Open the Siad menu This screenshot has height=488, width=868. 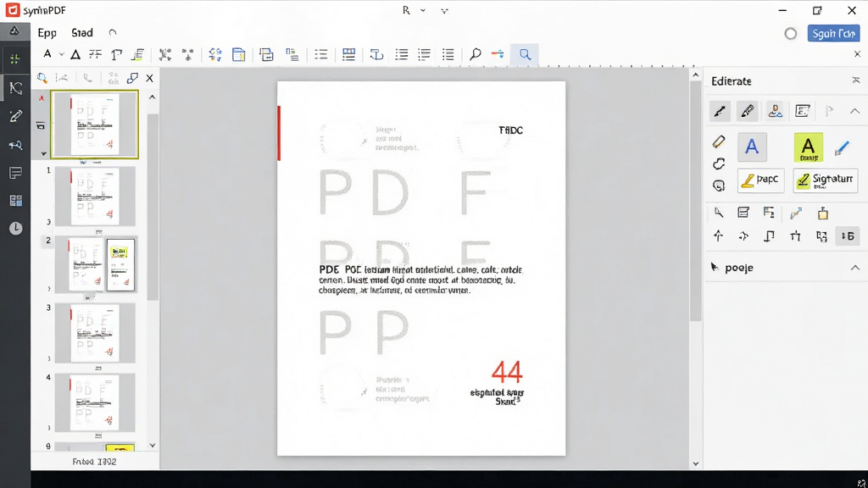point(82,33)
